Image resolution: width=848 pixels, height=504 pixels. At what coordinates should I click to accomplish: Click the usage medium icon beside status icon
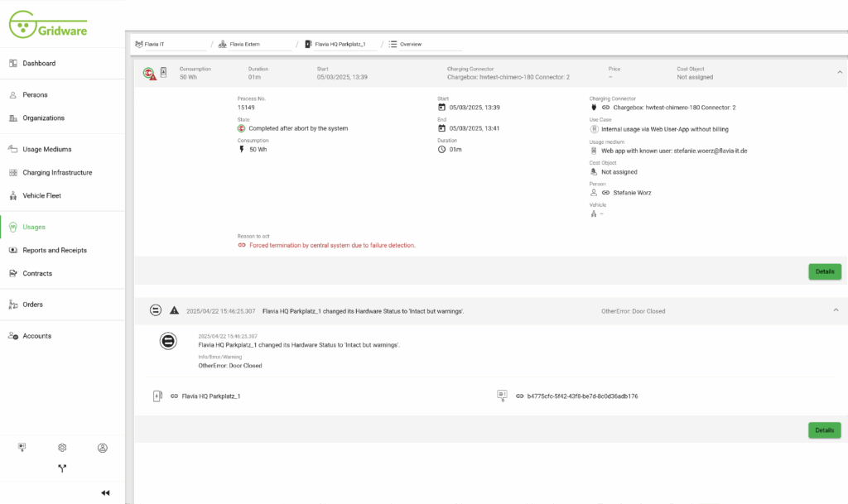pyautogui.click(x=163, y=72)
